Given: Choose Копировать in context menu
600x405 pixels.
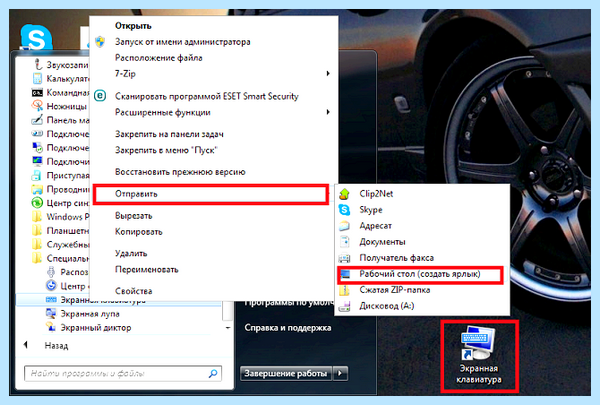Looking at the screenshot, I should (139, 232).
